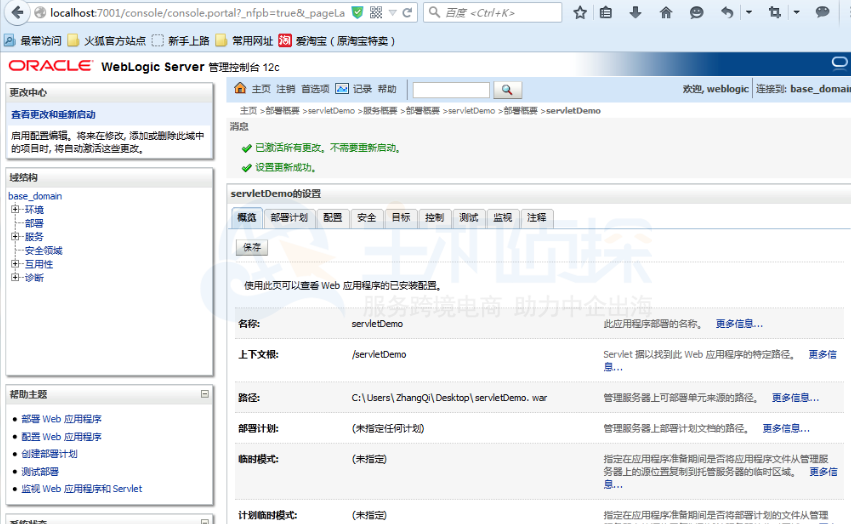Image resolution: width=851 pixels, height=524 pixels.
Task: Open 创建部署计划 help topic
Action: click(49, 454)
